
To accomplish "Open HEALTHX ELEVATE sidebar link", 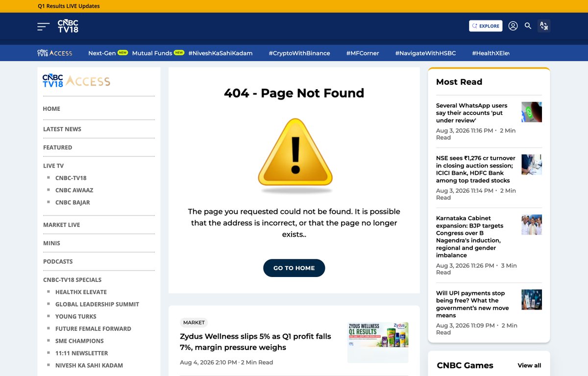I will [81, 292].
